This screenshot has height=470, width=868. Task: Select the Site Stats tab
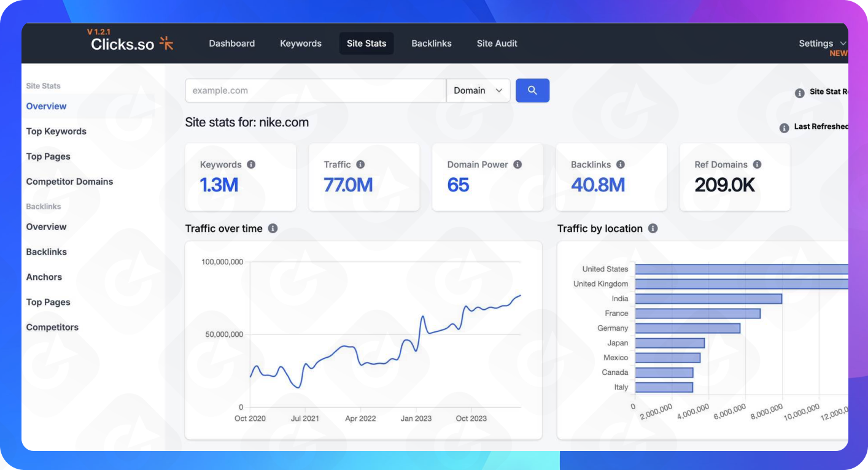tap(366, 44)
